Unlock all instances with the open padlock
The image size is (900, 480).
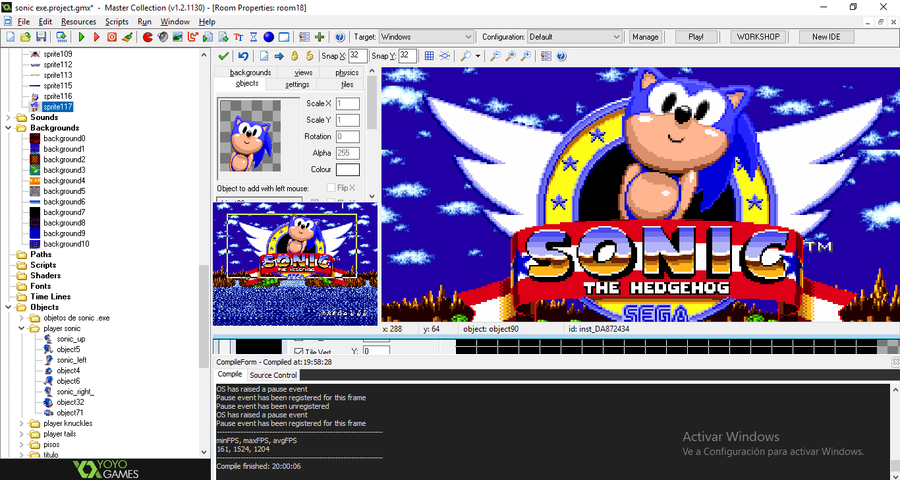[309, 56]
